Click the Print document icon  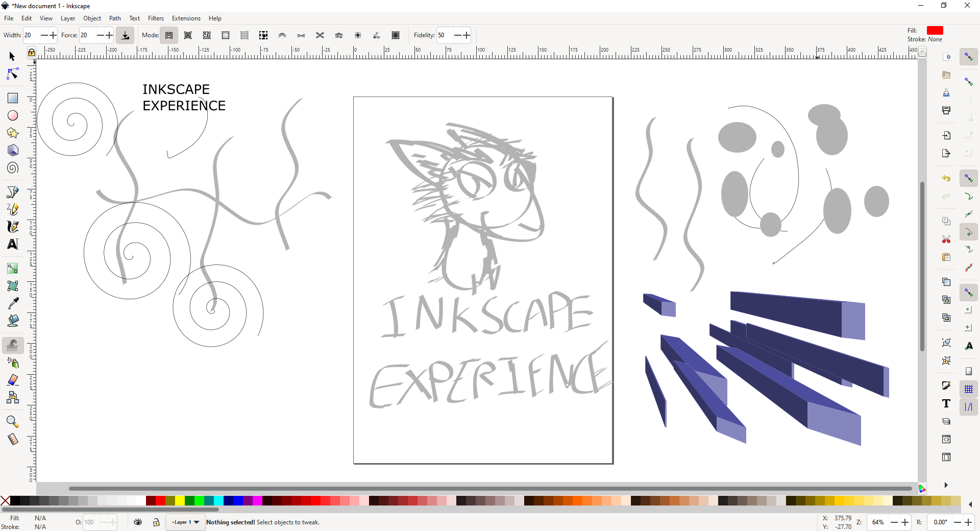point(946,110)
